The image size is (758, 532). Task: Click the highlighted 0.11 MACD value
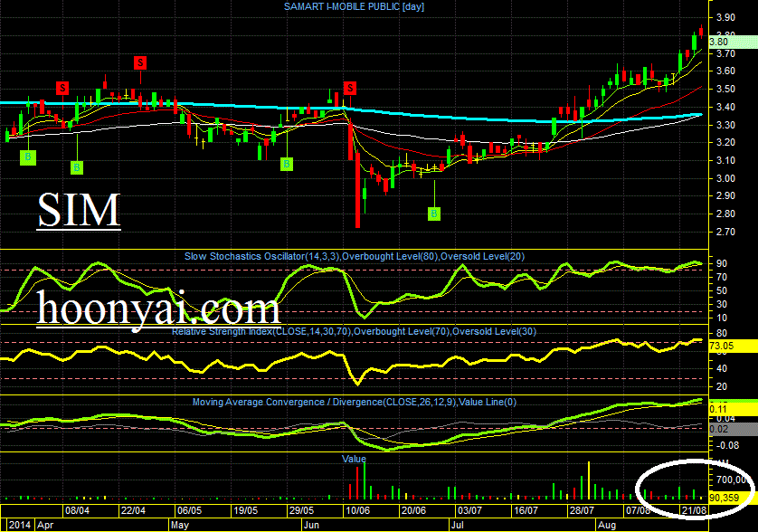click(733, 409)
